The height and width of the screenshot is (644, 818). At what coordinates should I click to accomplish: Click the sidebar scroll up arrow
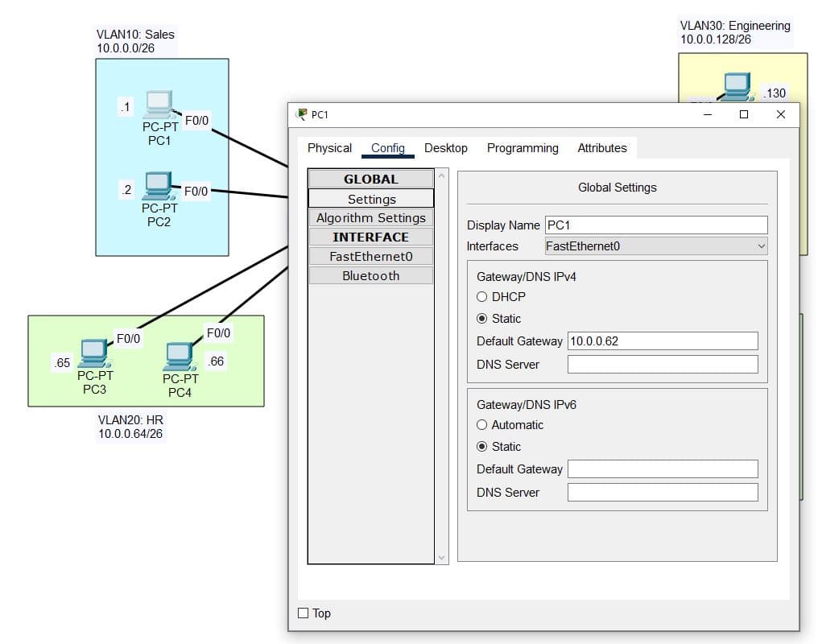point(441,176)
